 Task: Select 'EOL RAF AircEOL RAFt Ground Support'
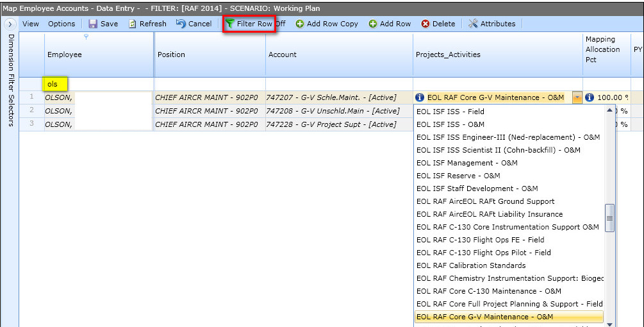[509, 201]
